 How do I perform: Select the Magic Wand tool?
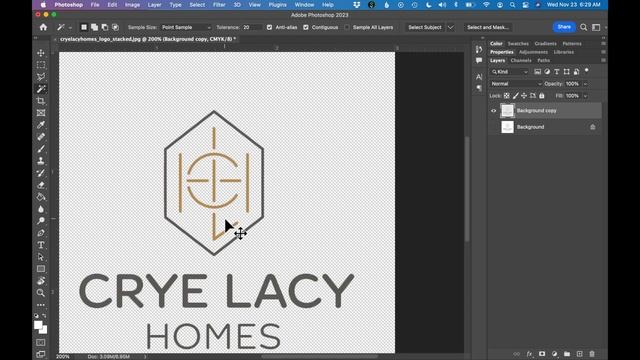click(x=41, y=89)
